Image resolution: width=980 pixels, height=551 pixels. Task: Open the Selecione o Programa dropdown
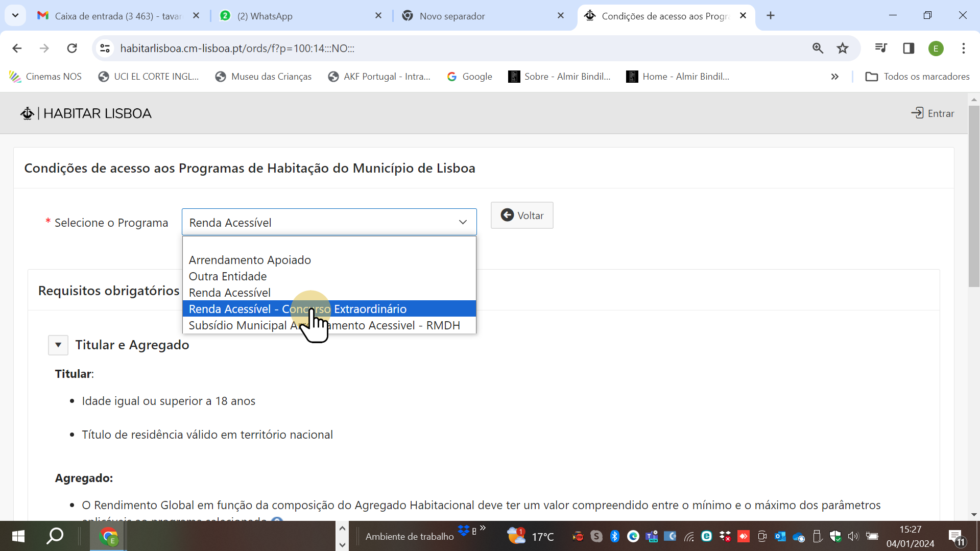click(463, 222)
